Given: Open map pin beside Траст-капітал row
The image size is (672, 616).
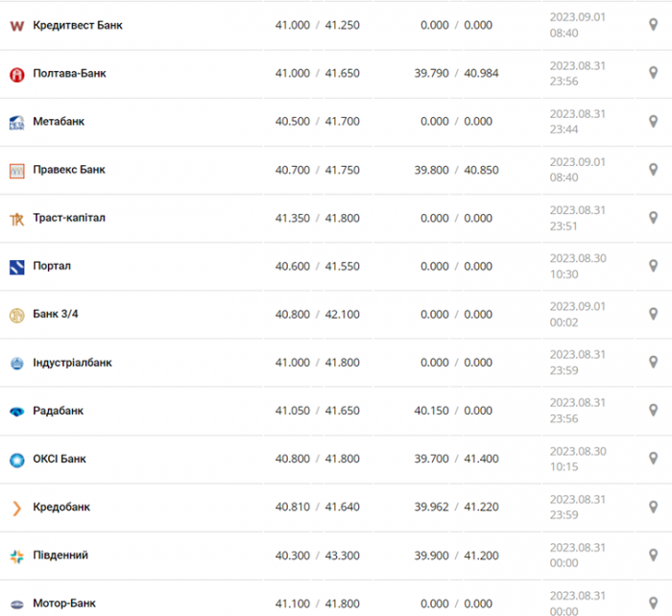Looking at the screenshot, I should (653, 218).
